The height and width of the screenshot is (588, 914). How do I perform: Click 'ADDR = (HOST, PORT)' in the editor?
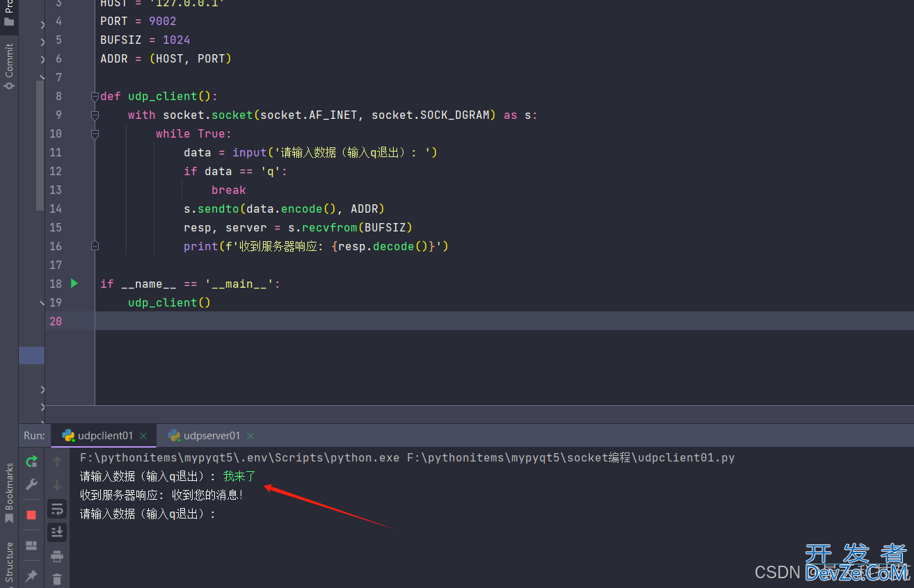(166, 58)
